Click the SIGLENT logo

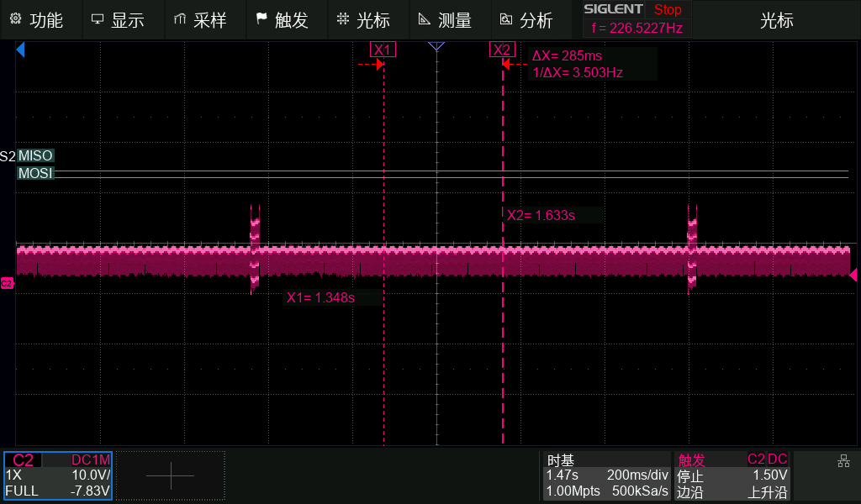613,9
